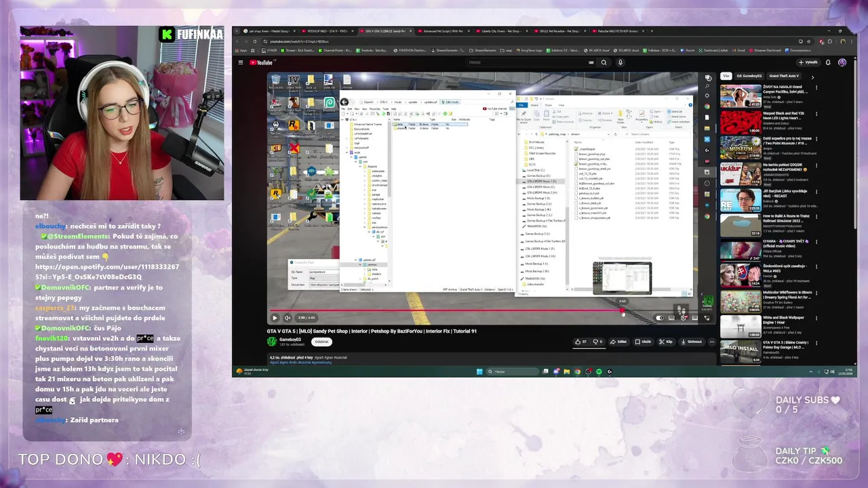Open the YouTube account avatar menu

pos(842,62)
